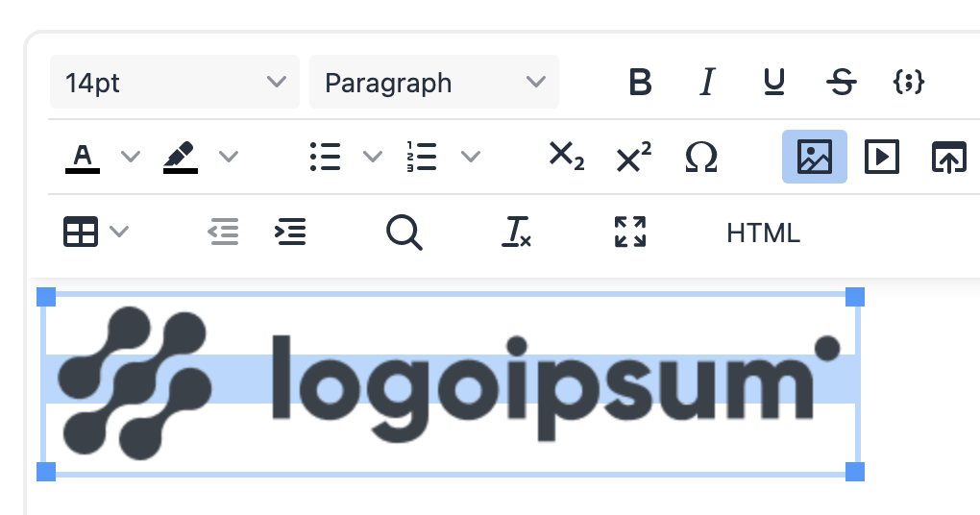Insert special character with Omega icon

coord(701,156)
